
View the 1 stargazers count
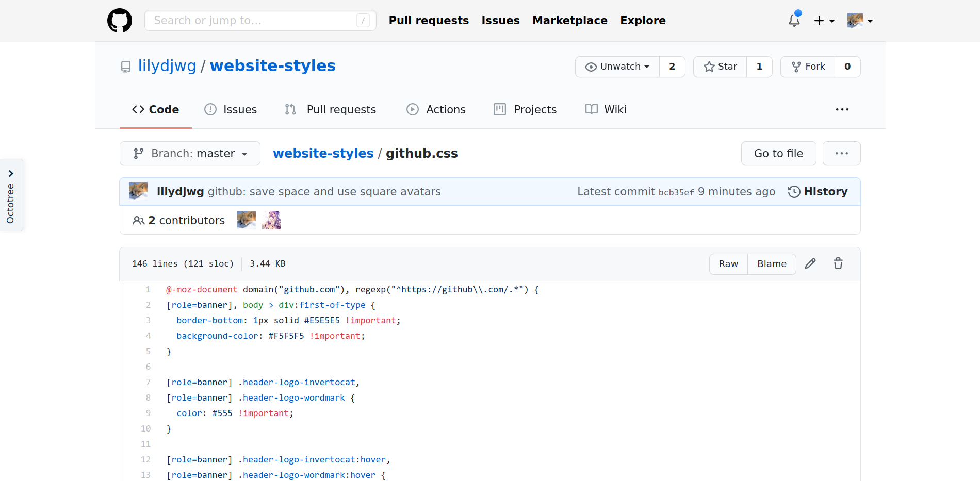(x=759, y=67)
